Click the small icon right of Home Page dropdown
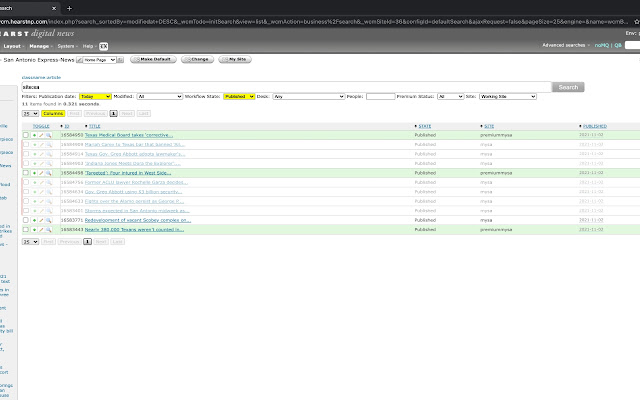Image resolution: width=640 pixels, height=400 pixels. pos(120,60)
